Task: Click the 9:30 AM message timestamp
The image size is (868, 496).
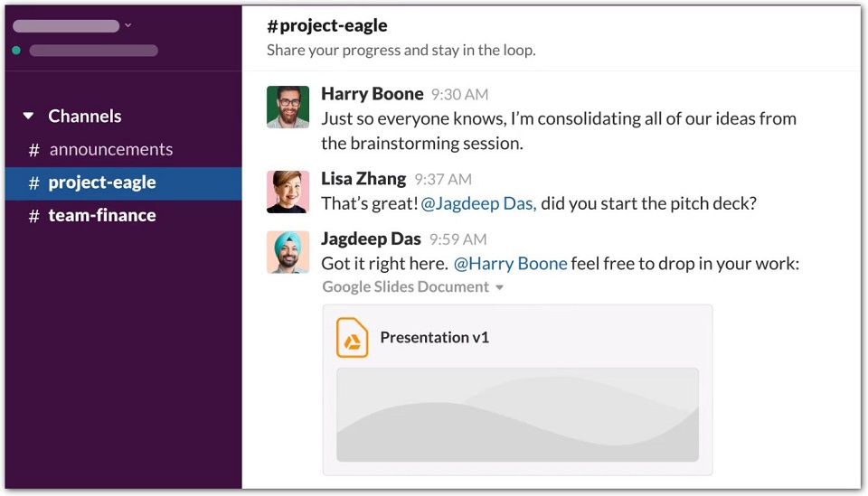Action: click(459, 95)
